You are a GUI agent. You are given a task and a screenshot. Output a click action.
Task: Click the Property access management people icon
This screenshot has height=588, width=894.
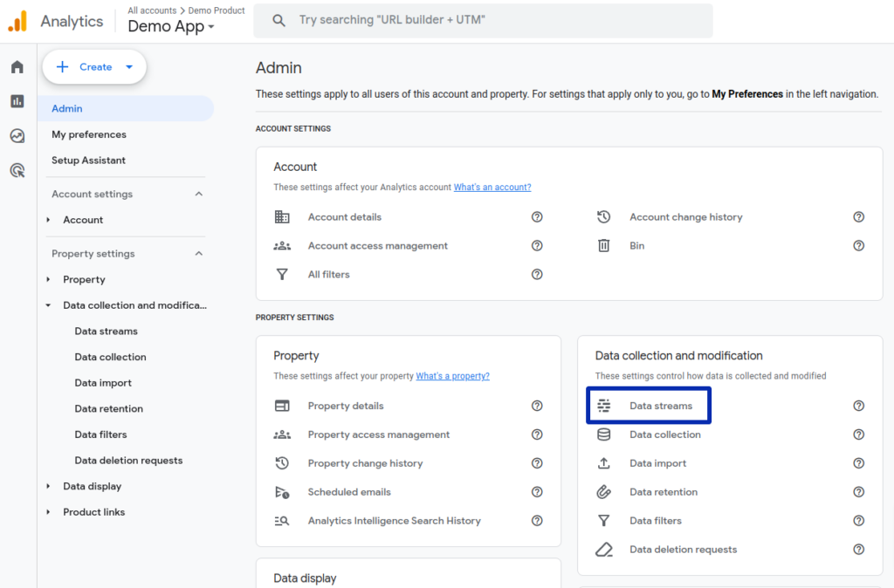(x=282, y=434)
